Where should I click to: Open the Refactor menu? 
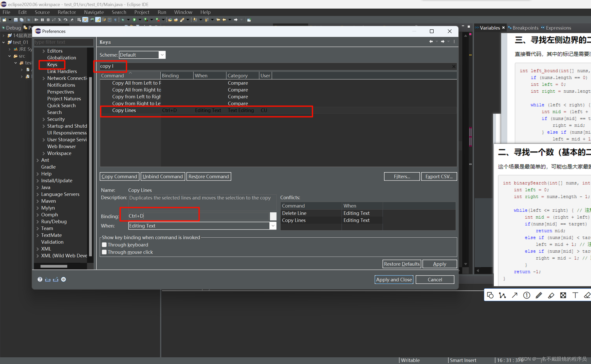67,12
